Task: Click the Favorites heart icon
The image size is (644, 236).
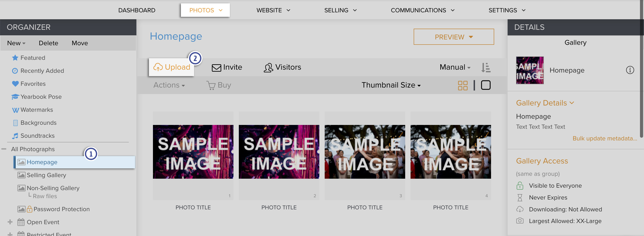Action: pyautogui.click(x=15, y=84)
